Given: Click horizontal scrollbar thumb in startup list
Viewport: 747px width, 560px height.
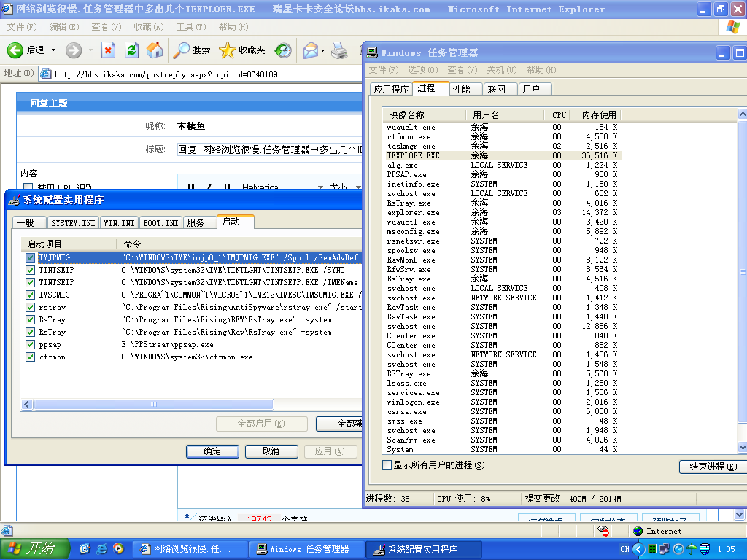Looking at the screenshot, I should tap(153, 404).
